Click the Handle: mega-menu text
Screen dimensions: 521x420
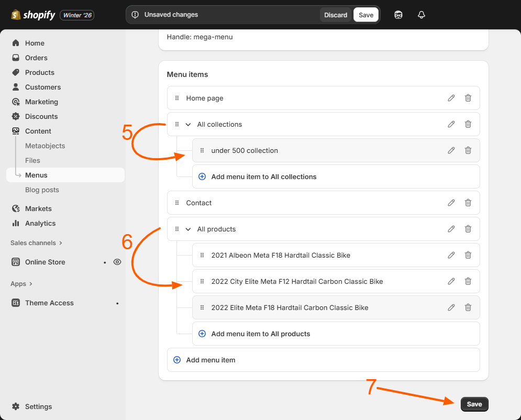click(199, 37)
